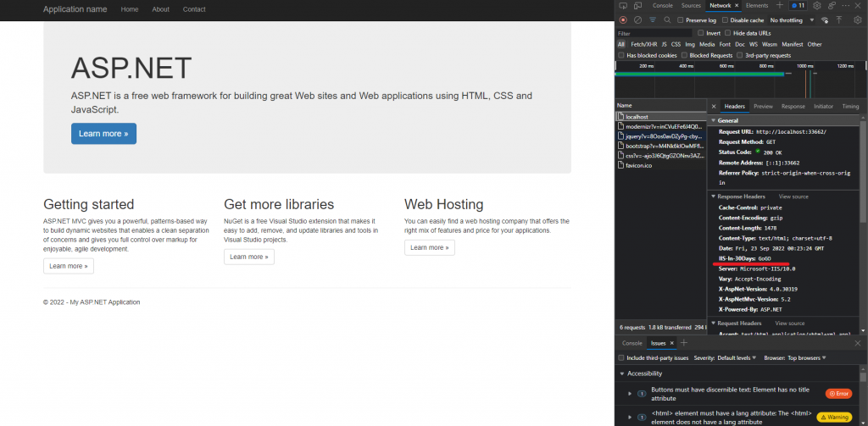Open the feedback icon beside DevTools settings

point(832,6)
